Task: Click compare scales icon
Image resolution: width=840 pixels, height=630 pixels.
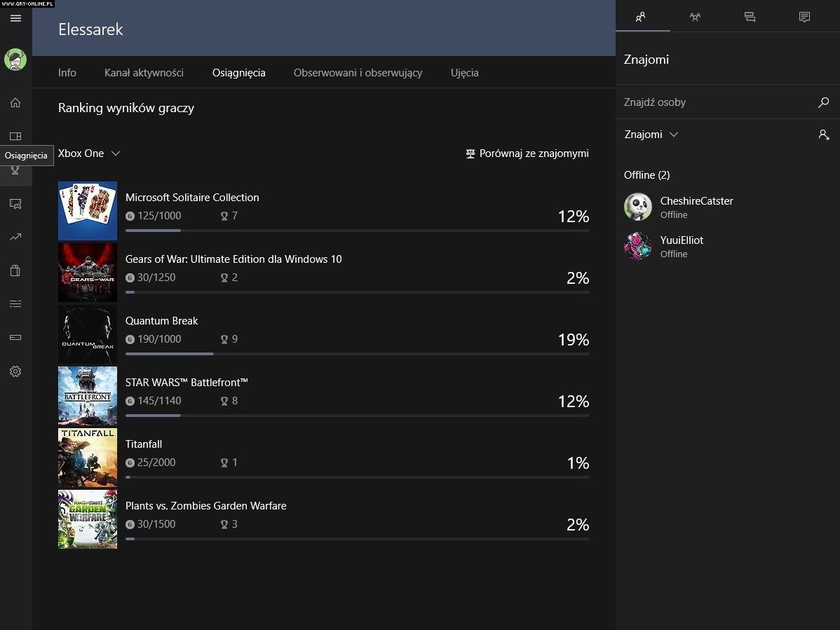Action: point(470,154)
